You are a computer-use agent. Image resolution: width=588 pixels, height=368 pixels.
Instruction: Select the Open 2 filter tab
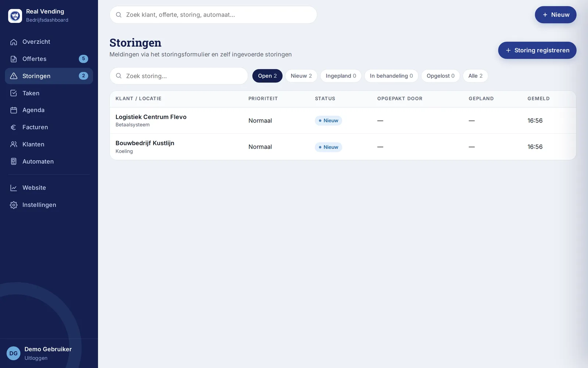point(267,76)
